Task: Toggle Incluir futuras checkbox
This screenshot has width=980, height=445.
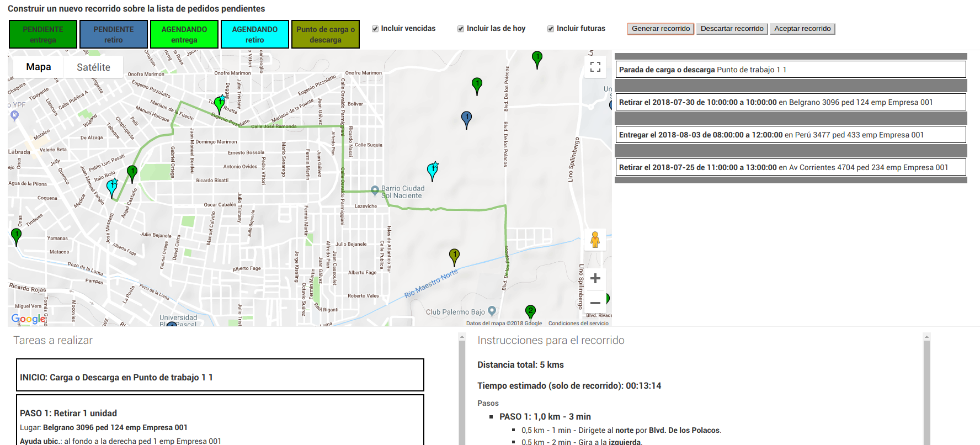Action: [551, 29]
